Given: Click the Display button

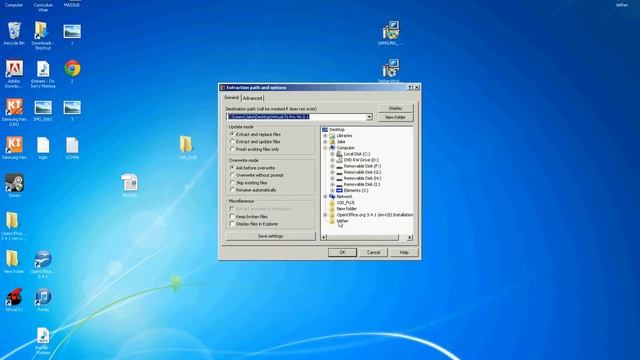Looking at the screenshot, I should (x=395, y=108).
